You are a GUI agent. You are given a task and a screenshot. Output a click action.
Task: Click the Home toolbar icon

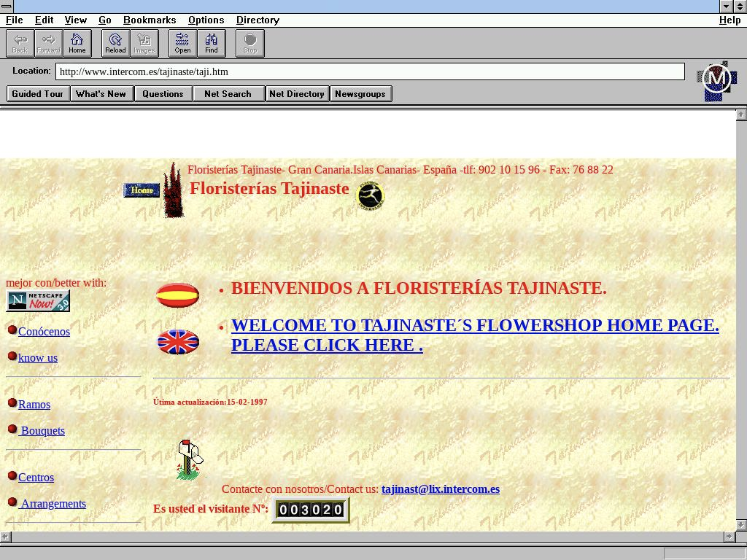(x=77, y=43)
